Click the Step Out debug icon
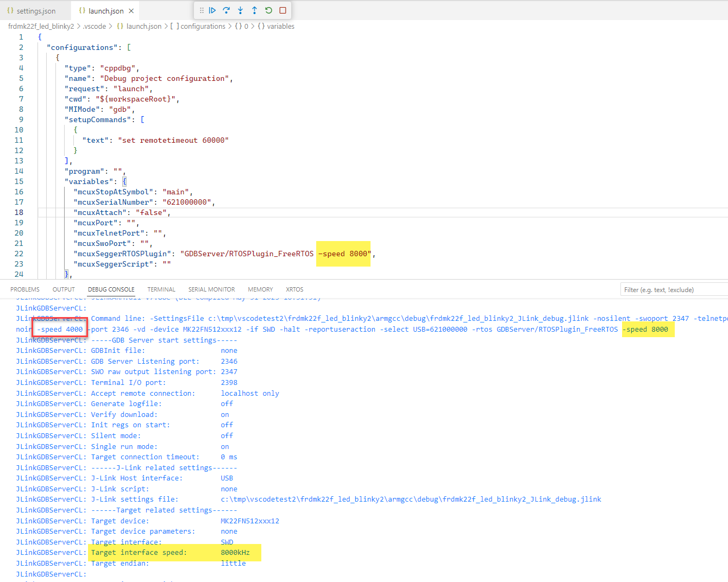728x582 pixels. [x=254, y=10]
